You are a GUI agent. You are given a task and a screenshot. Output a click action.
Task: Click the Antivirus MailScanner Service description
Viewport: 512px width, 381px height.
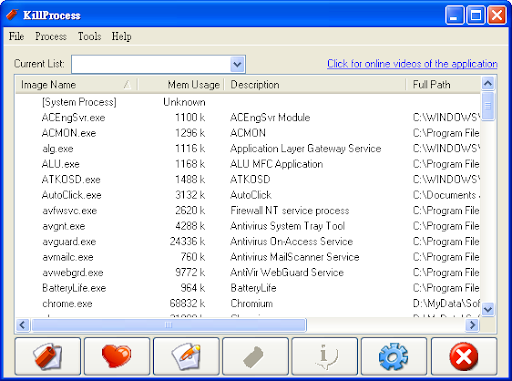[x=295, y=257]
